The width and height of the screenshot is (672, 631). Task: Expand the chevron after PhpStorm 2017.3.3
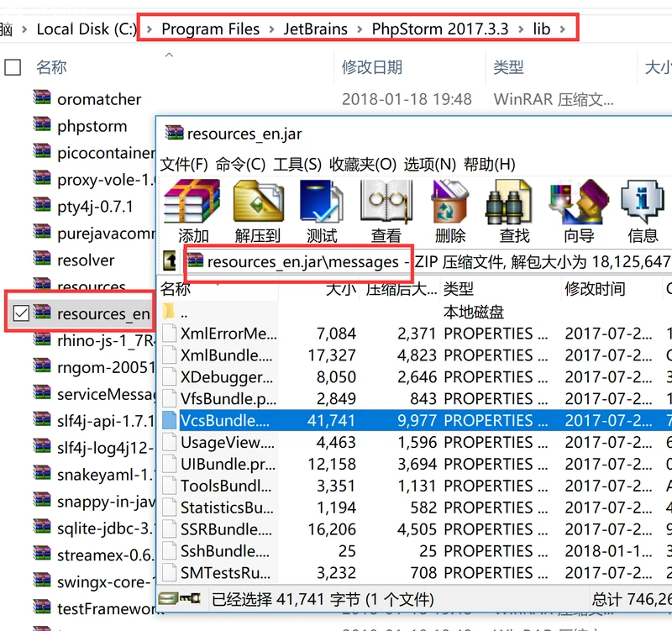pos(521,29)
